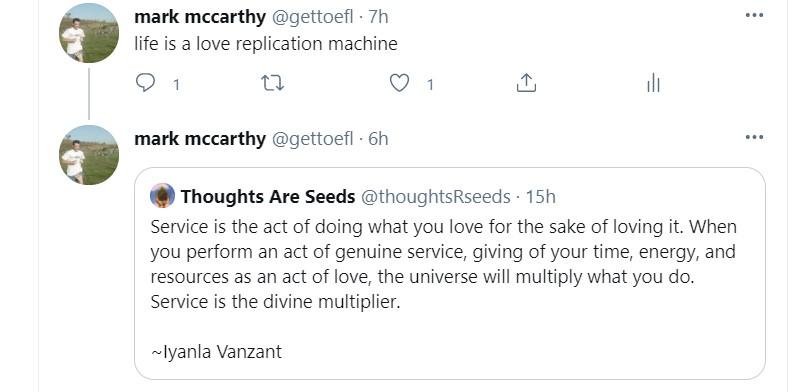Click @gettoefl handle on first tweet
Screen dimensions: 797x392
(x=313, y=17)
